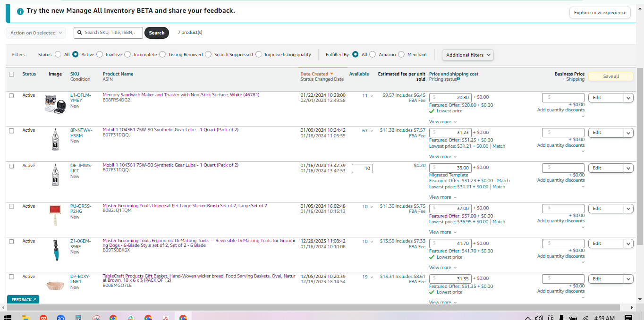
Task: Click Match next to lowest price $36.95
Action: pos(499,222)
